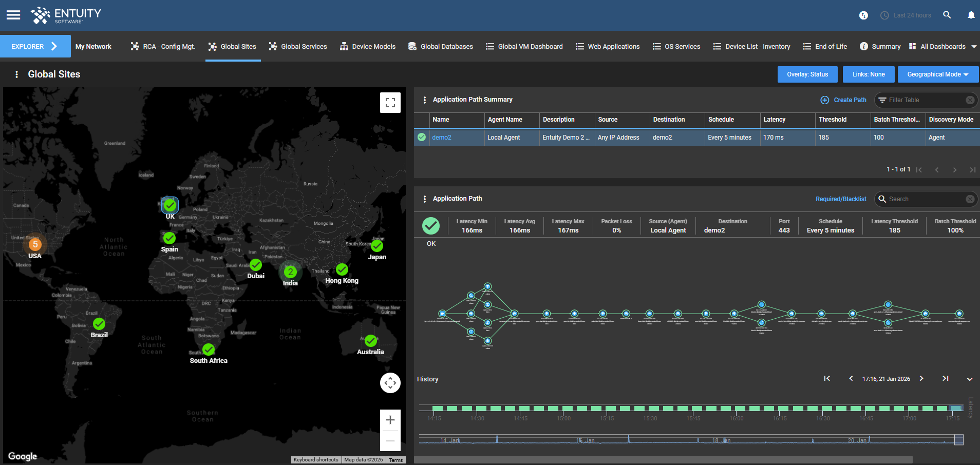980x465 pixels.
Task: Open the Required/Blacklist link
Action: pos(841,199)
